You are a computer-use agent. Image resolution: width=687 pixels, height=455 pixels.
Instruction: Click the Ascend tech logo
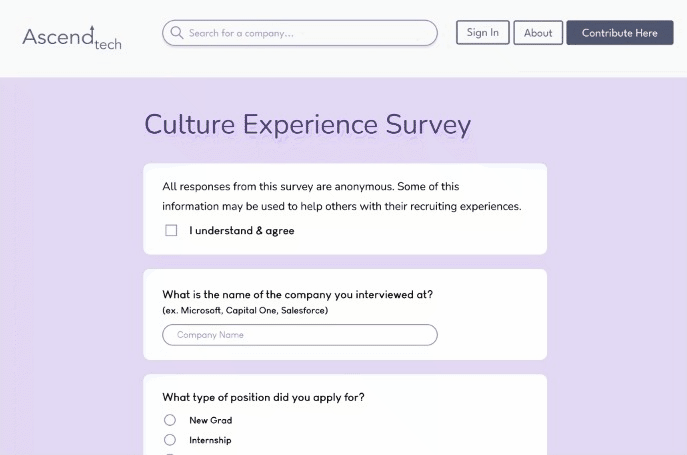click(71, 37)
